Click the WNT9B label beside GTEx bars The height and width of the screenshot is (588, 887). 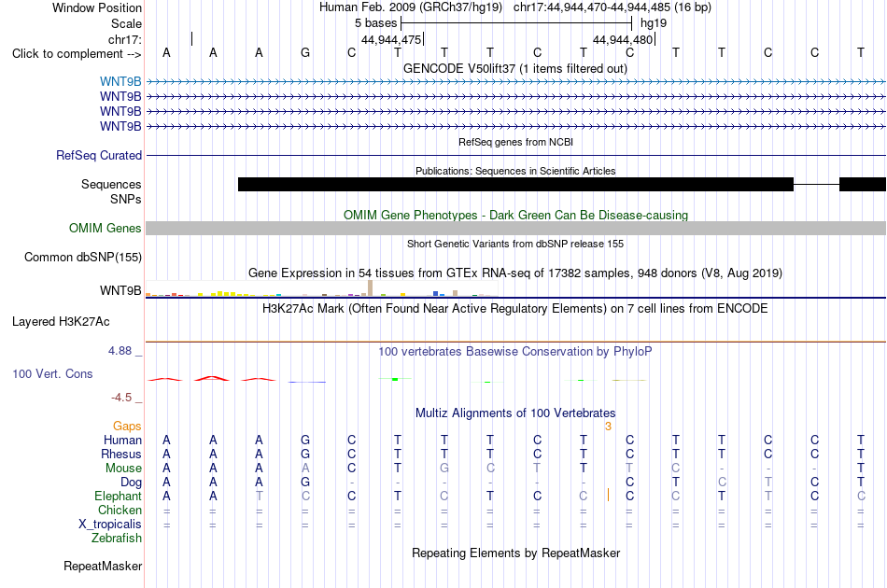tap(120, 290)
